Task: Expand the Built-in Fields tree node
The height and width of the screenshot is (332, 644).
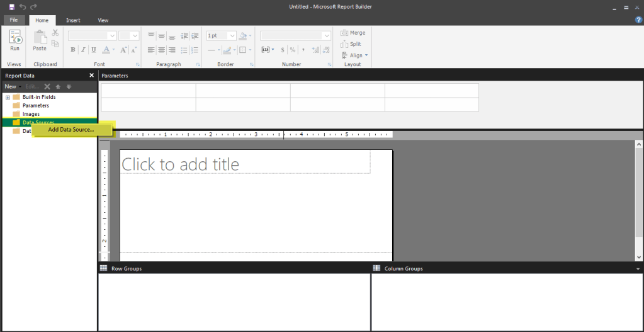Action: tap(8, 97)
